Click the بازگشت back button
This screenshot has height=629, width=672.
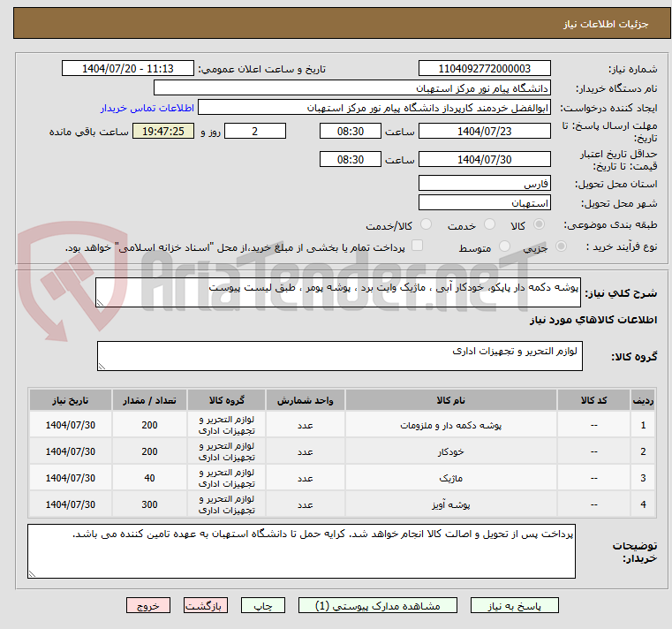point(206,606)
